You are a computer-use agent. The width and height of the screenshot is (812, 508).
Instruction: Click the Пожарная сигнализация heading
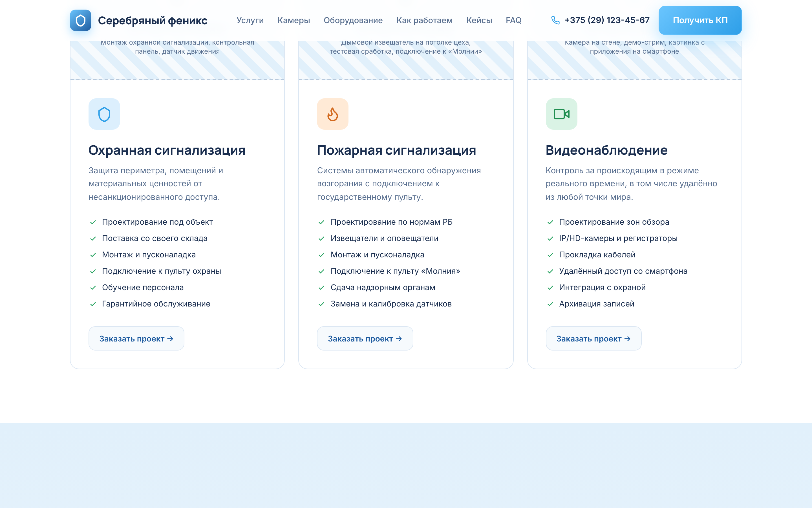click(396, 150)
